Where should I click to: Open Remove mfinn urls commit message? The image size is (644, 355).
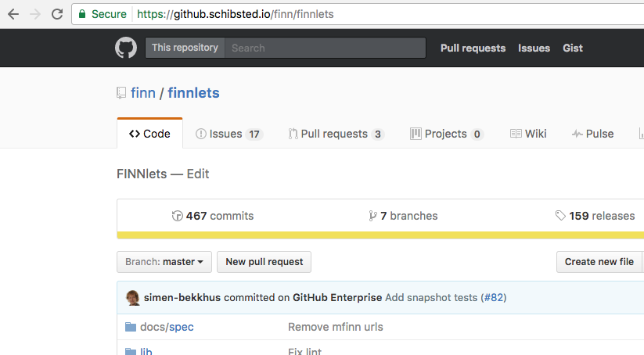pos(336,327)
